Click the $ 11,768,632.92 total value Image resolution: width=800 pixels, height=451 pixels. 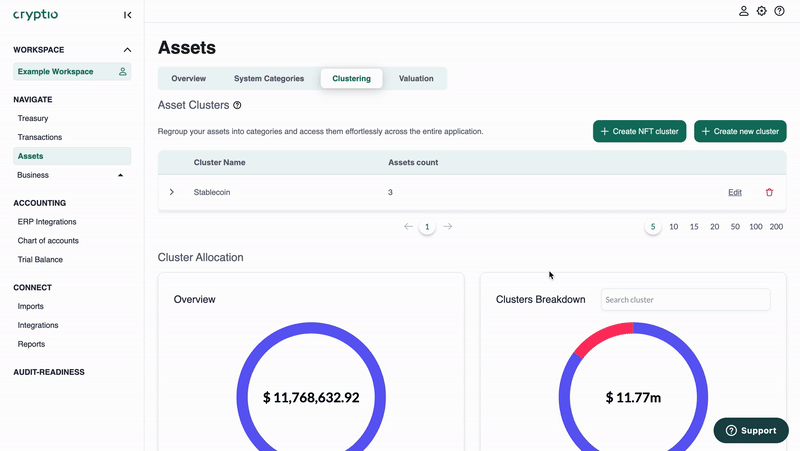click(311, 397)
